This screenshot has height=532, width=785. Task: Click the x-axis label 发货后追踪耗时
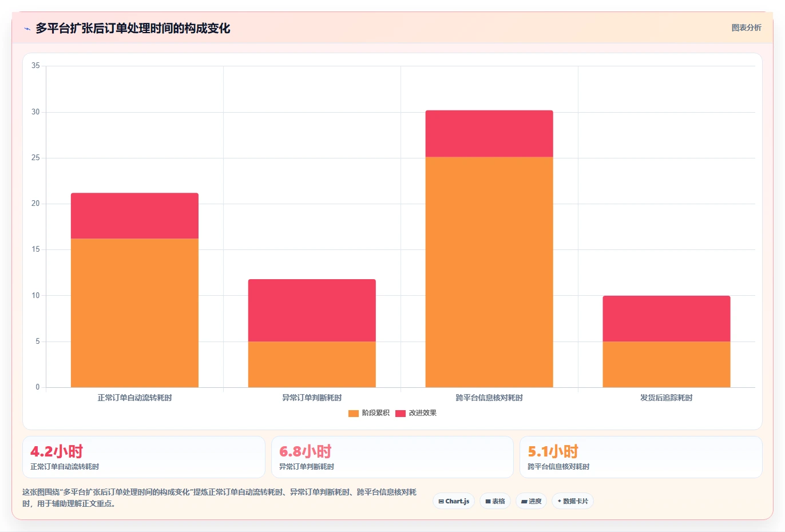[x=667, y=398]
